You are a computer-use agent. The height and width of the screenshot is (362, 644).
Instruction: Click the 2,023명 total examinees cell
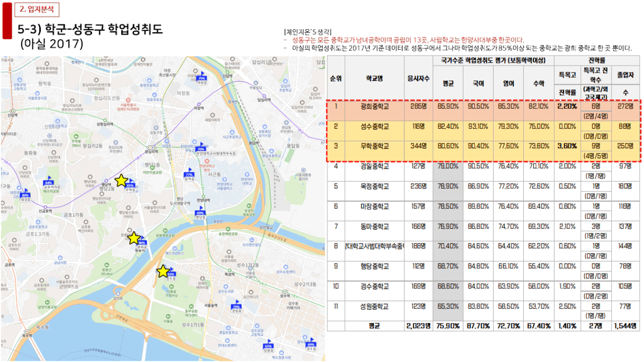(x=418, y=325)
